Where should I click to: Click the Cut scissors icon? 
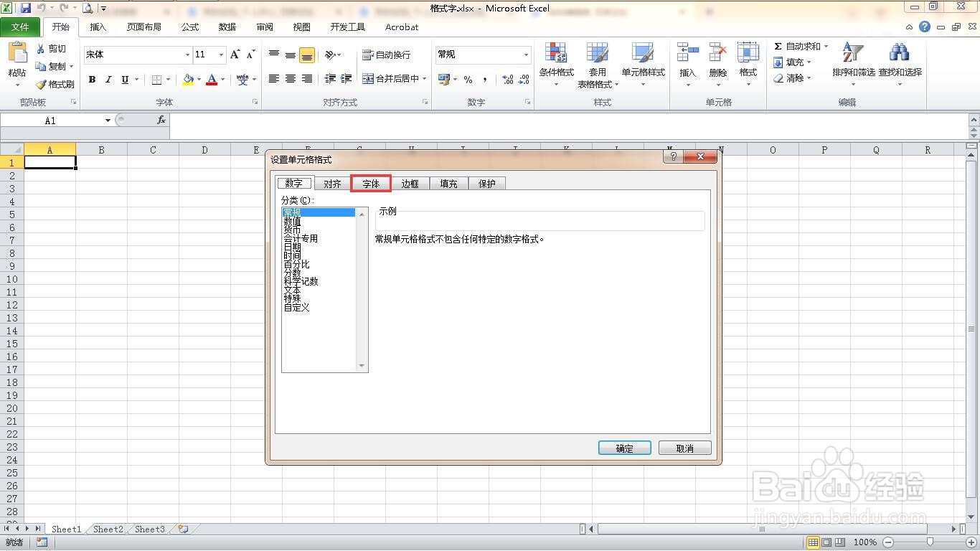41,49
